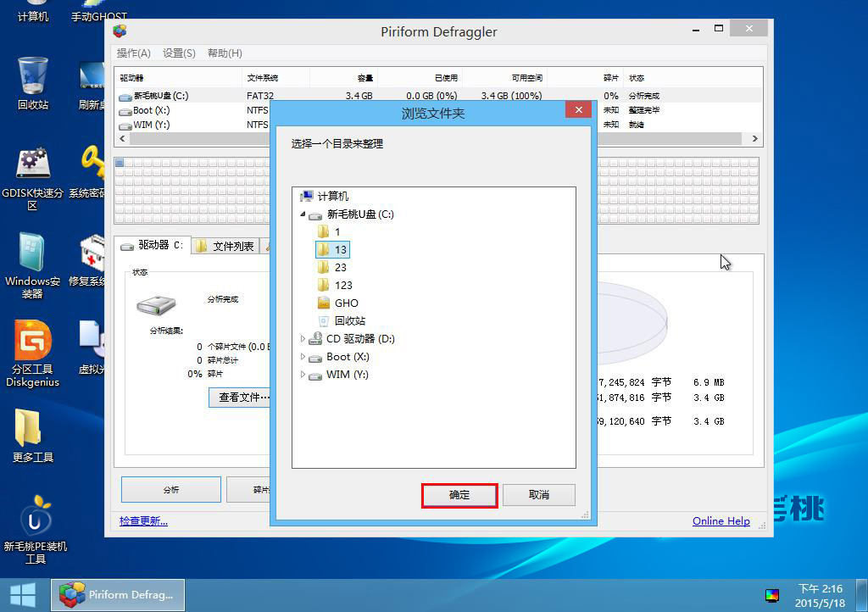Select the 计算机 desktop icon

(x=33, y=11)
